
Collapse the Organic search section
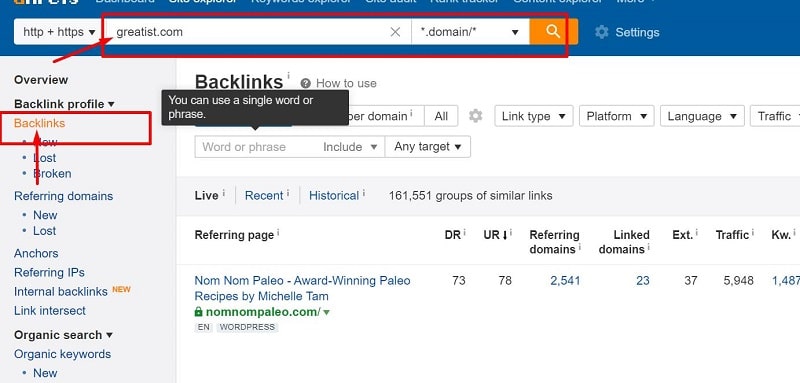[x=63, y=335]
